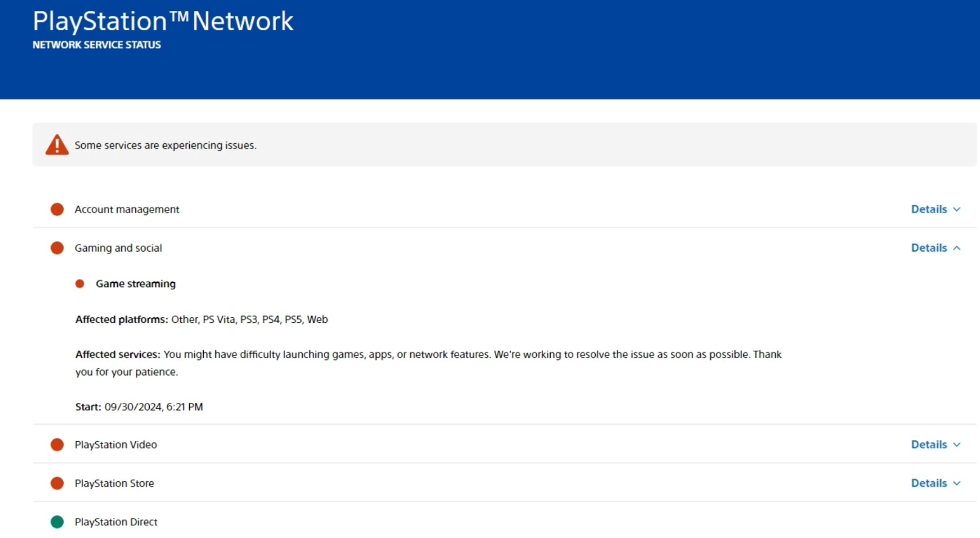Click the Gaming and social row label
The height and width of the screenshot is (538, 980).
point(118,248)
